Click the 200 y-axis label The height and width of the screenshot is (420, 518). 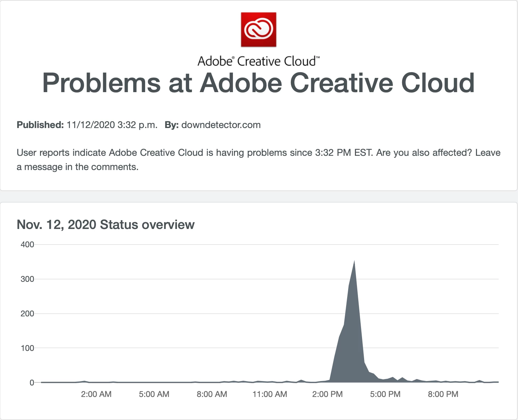pyautogui.click(x=27, y=314)
